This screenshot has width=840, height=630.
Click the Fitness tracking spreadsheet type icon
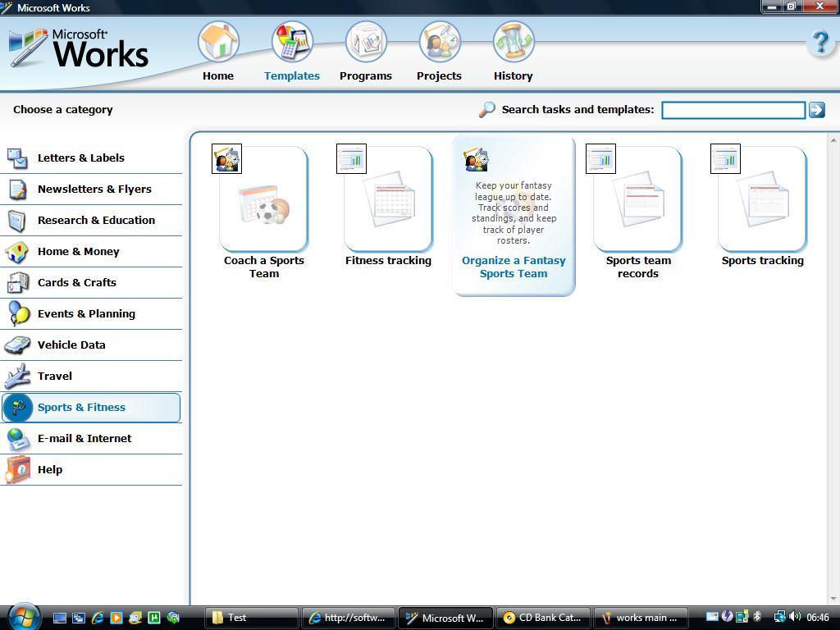tap(351, 158)
